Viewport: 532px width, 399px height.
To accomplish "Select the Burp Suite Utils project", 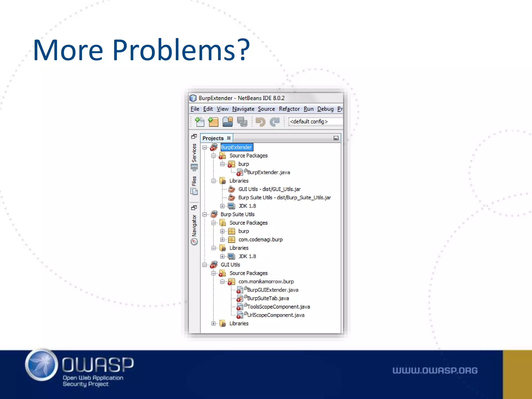I will [x=237, y=214].
